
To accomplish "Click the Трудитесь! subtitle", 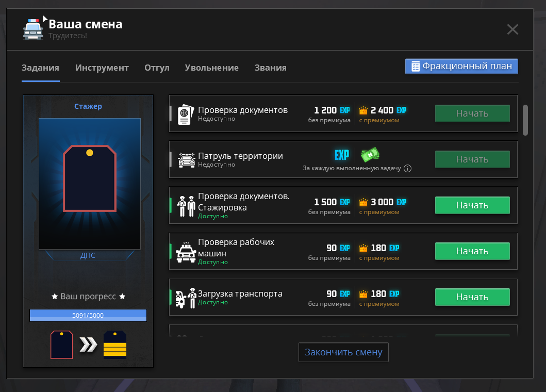I will 68,36.
